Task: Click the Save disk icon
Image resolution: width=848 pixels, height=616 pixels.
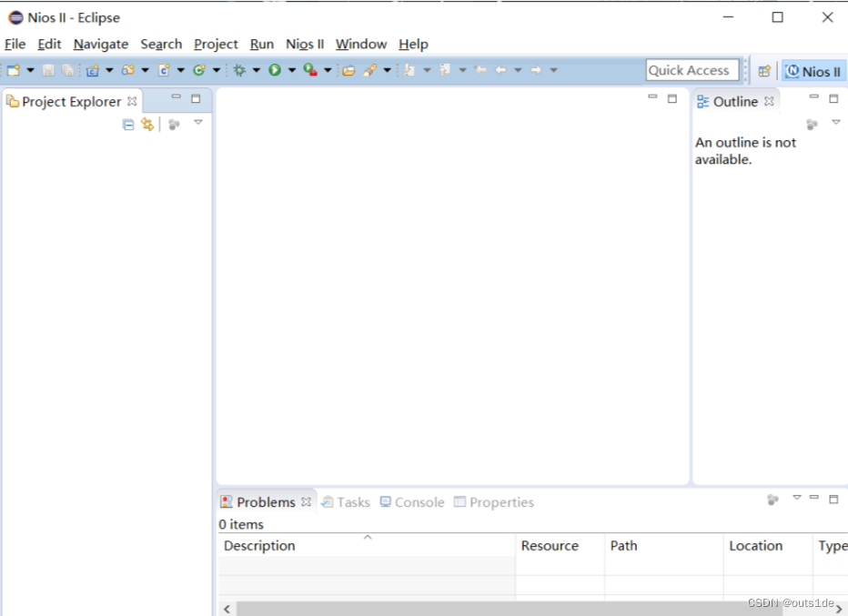Action: pos(48,70)
